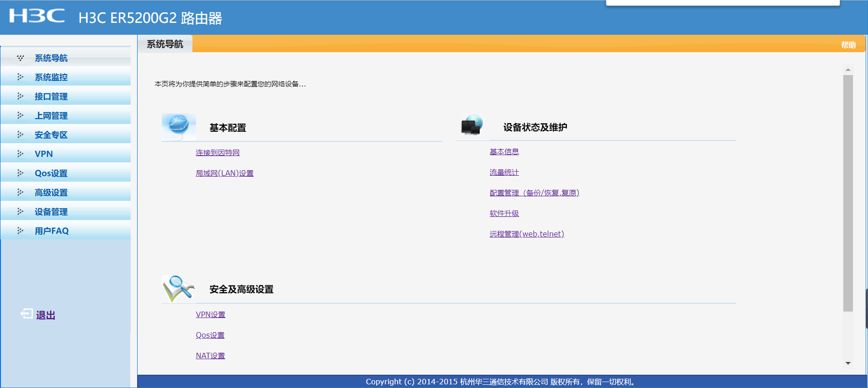The height and width of the screenshot is (388, 868).
Task: Expand the 接口管理 menu arrow
Action: pos(20,96)
